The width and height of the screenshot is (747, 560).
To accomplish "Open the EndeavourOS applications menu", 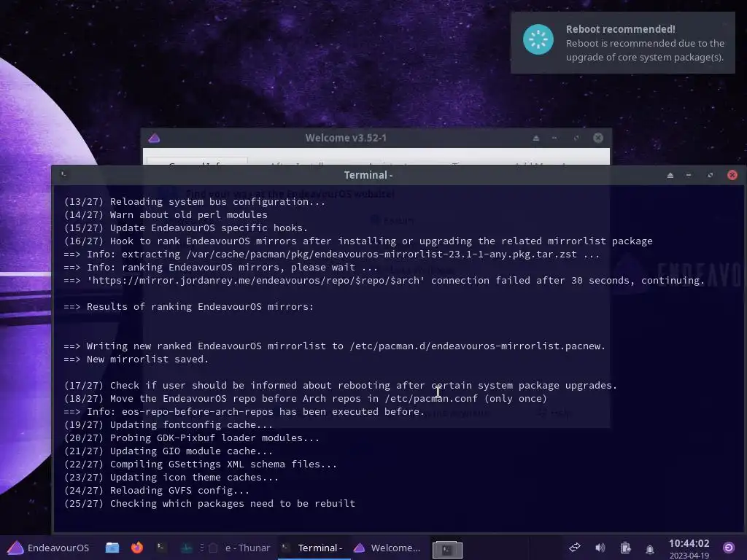I will point(49,548).
